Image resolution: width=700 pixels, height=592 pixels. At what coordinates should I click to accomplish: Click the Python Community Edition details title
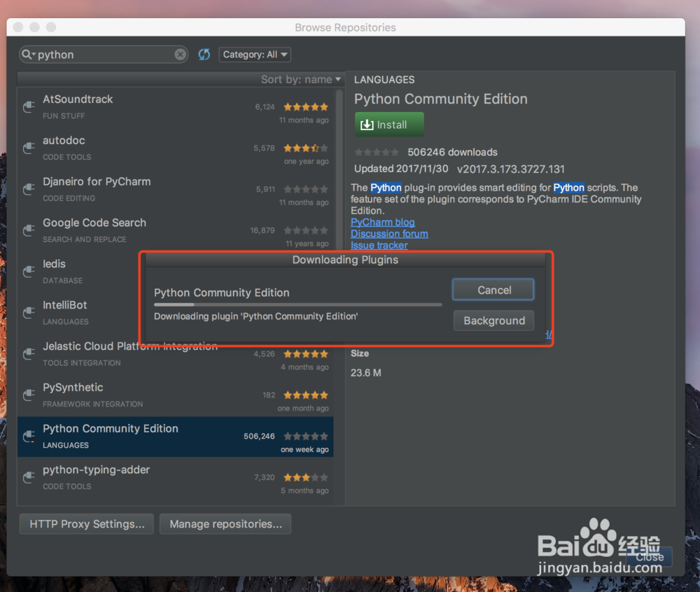click(440, 99)
